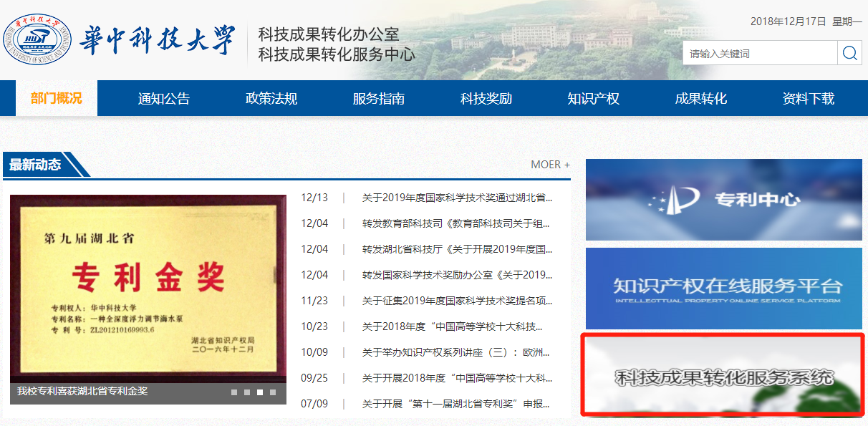Select the second carousel dot indicator
Image resolution: width=868 pixels, height=426 pixels.
click(247, 392)
